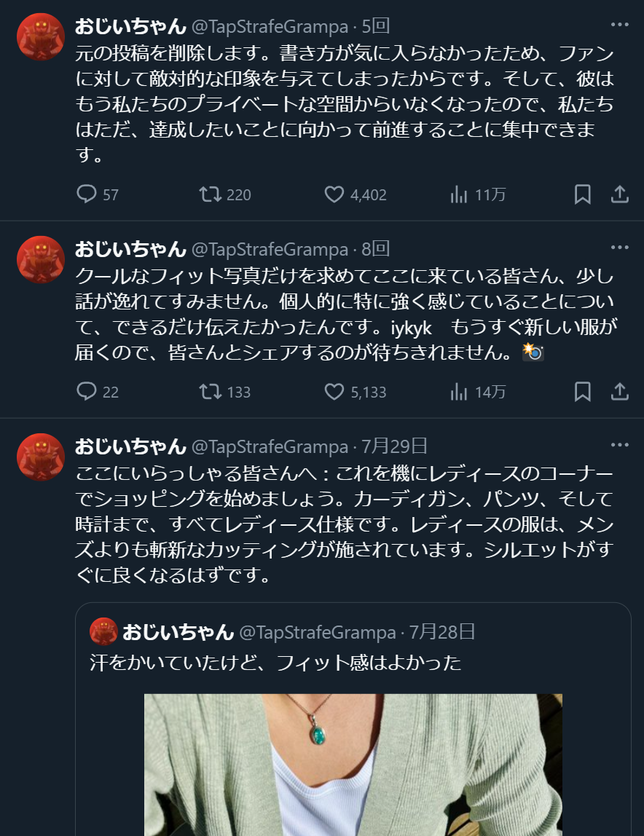View analytics showing 14万 views
This screenshot has height=836, width=644.
pyautogui.click(x=477, y=392)
